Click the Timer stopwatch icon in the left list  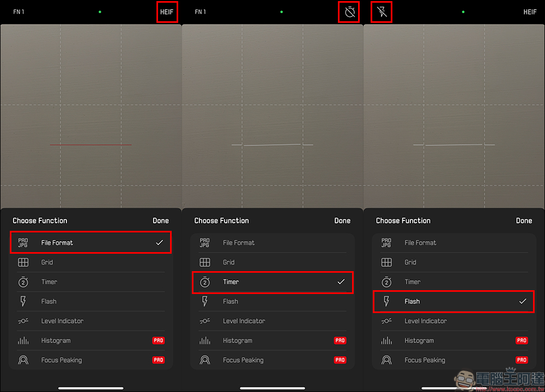(x=23, y=282)
